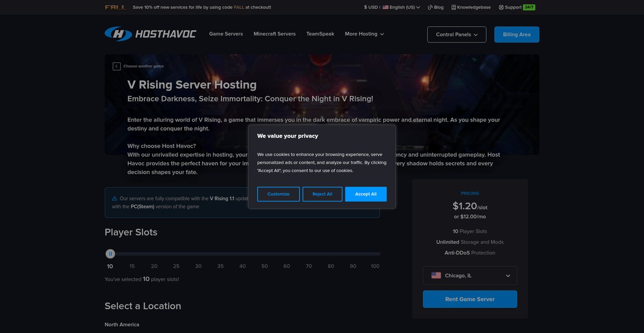The image size is (644, 333).
Task: Open the Support link
Action: [513, 8]
